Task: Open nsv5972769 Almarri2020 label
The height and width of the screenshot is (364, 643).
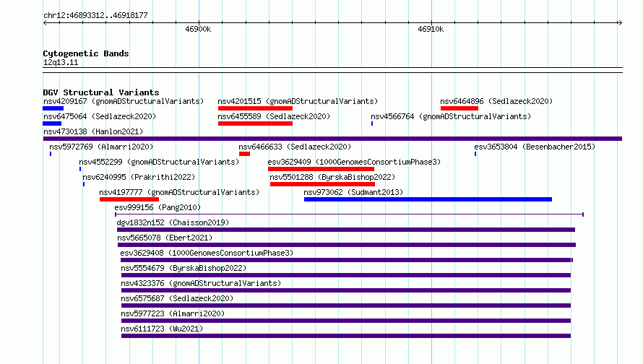Action: [101, 147]
